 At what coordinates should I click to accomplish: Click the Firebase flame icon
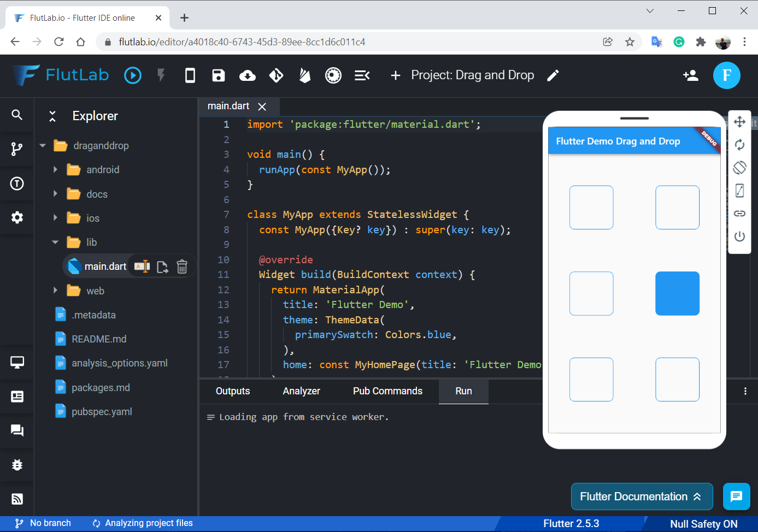point(305,75)
